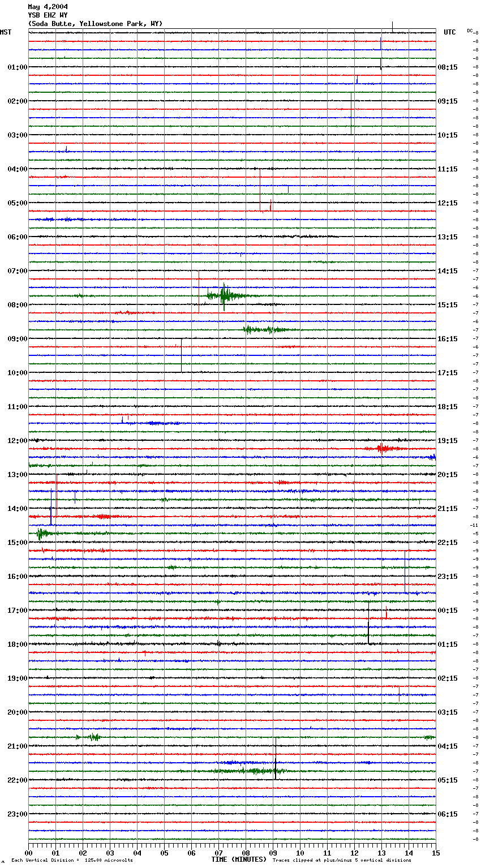Screen dimensions: 481x868
Task: Click the 22:15 UTC label
Action: [x=448, y=543]
